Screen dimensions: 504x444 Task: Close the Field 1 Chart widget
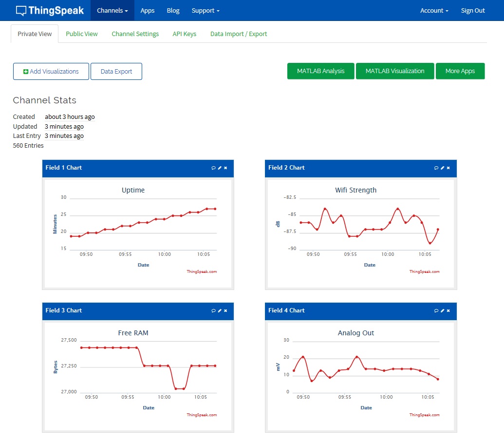tap(225, 168)
